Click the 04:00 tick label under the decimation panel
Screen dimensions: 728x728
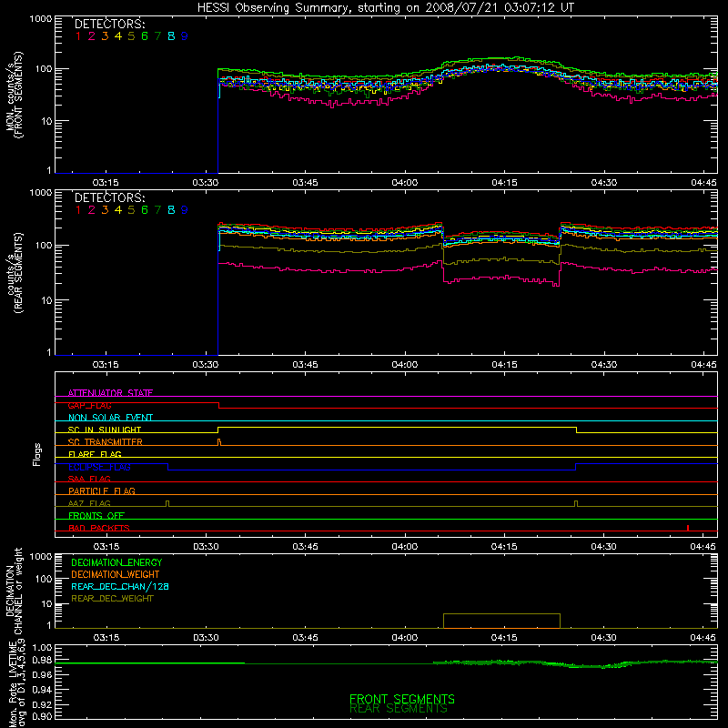pos(404,638)
